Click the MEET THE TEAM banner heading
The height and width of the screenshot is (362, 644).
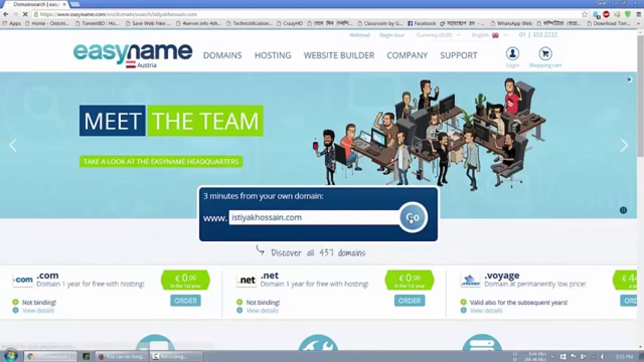point(171,121)
